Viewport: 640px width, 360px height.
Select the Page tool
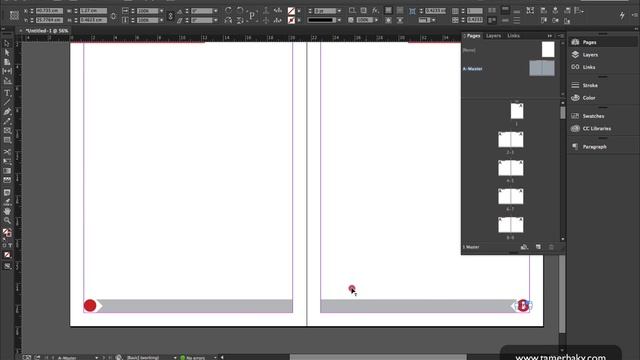point(7,62)
